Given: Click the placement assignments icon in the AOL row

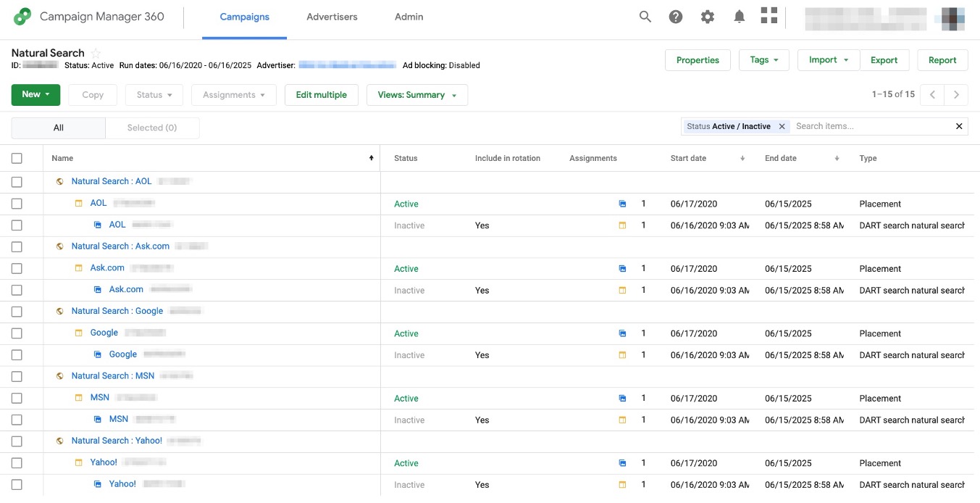Looking at the screenshot, I should (x=622, y=204).
